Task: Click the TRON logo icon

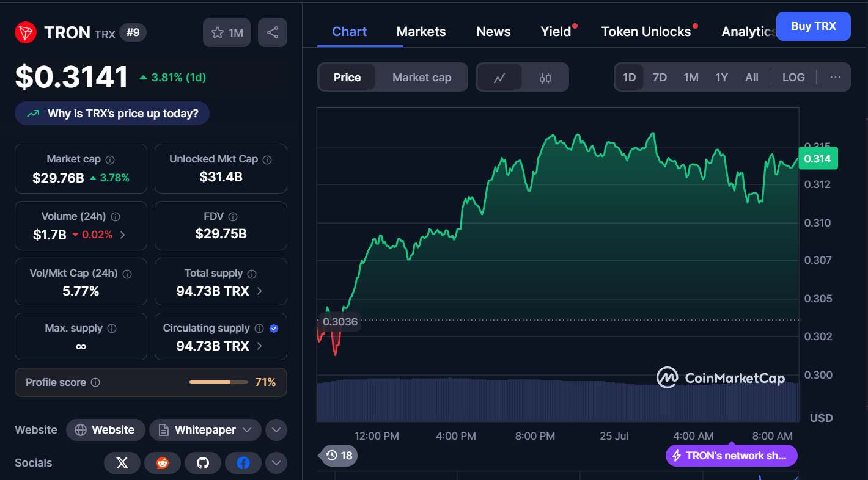Action: tap(26, 32)
